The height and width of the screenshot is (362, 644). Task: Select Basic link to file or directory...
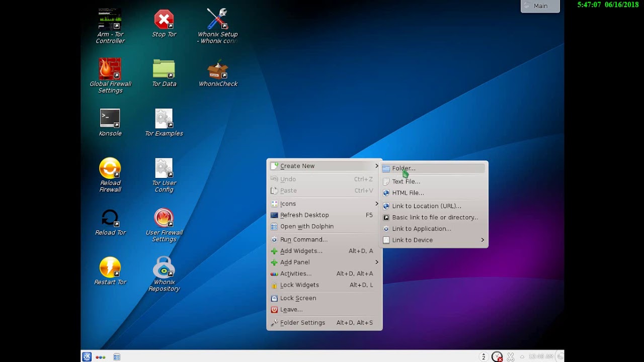[x=434, y=218]
